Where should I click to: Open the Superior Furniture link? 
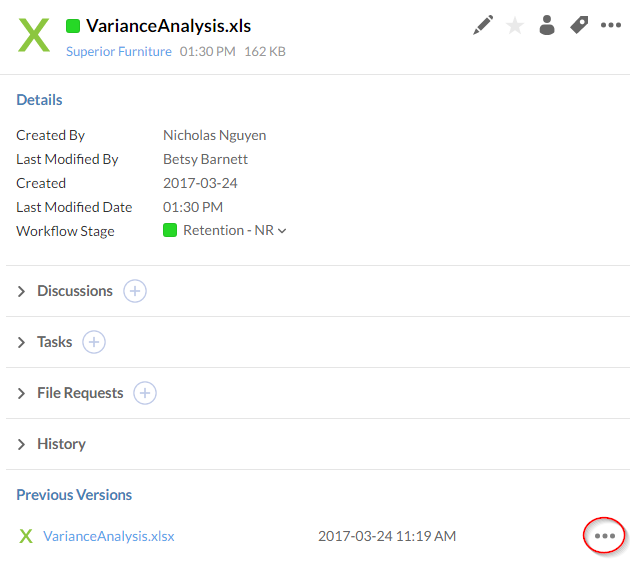[118, 51]
